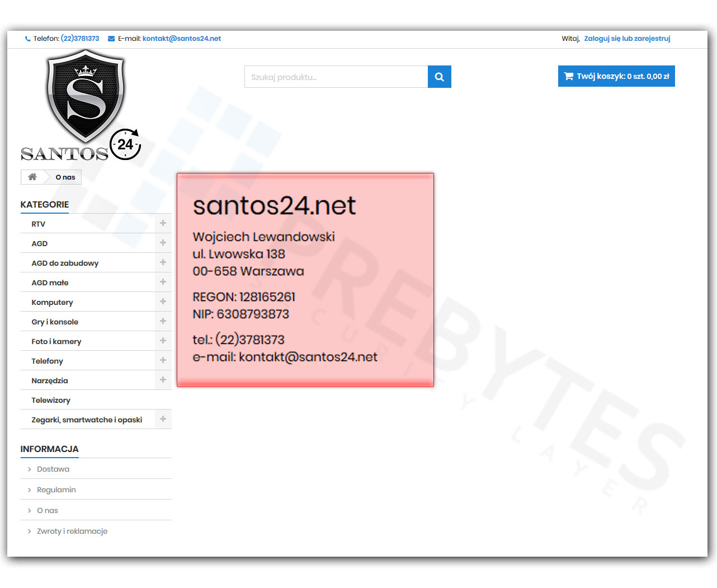This screenshot has width=717, height=588.
Task: Click phone number (22)3781373 in top bar
Action: (x=80, y=39)
